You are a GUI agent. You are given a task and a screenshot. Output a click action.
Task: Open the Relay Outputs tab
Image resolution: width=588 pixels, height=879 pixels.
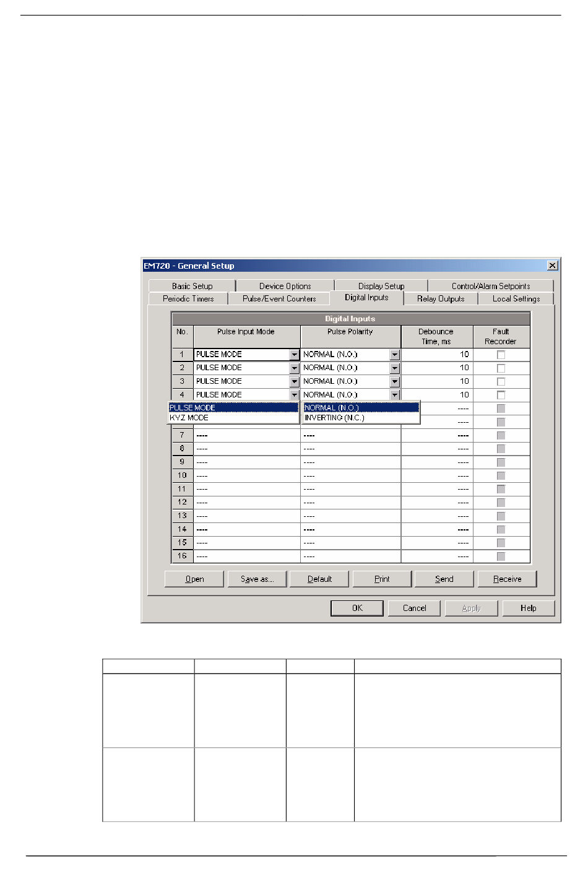[441, 298]
